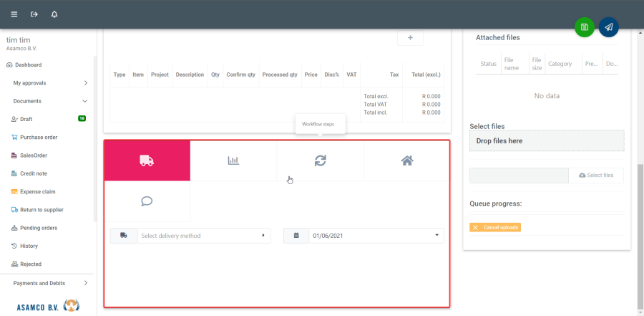Click the green save floating button
This screenshot has height=316, width=644.
585,27
